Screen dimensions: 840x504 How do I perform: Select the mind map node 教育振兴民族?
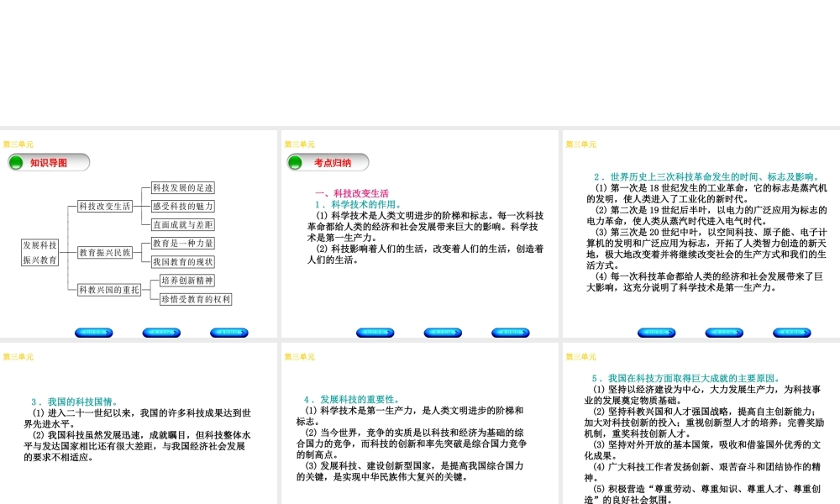click(x=105, y=252)
